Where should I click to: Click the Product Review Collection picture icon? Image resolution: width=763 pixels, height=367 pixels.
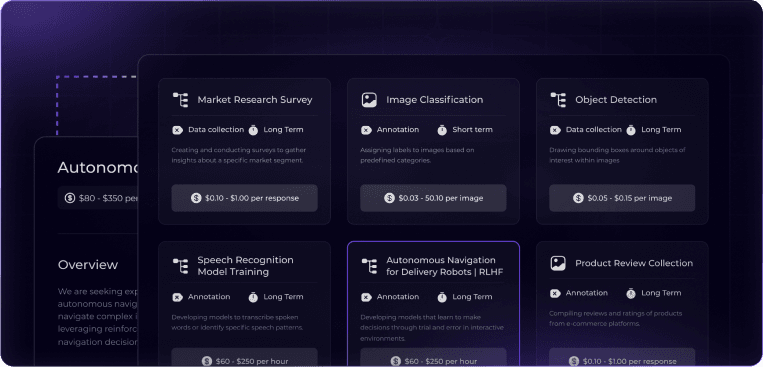tap(558, 263)
